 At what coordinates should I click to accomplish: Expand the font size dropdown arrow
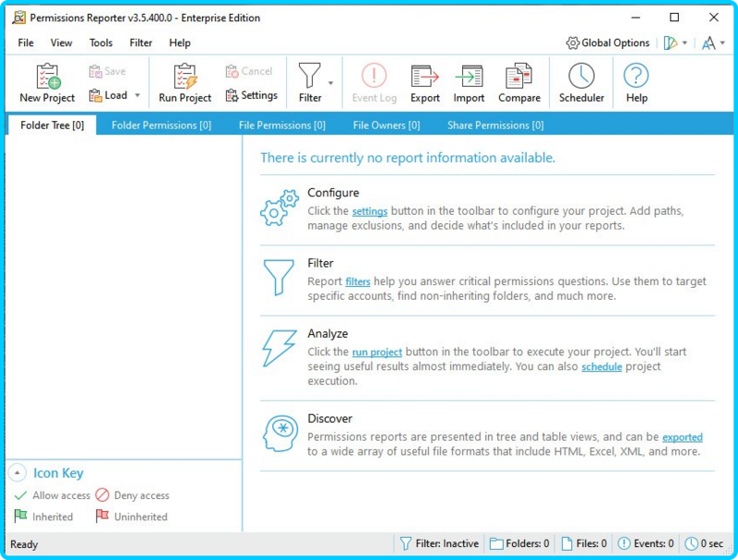(x=722, y=42)
